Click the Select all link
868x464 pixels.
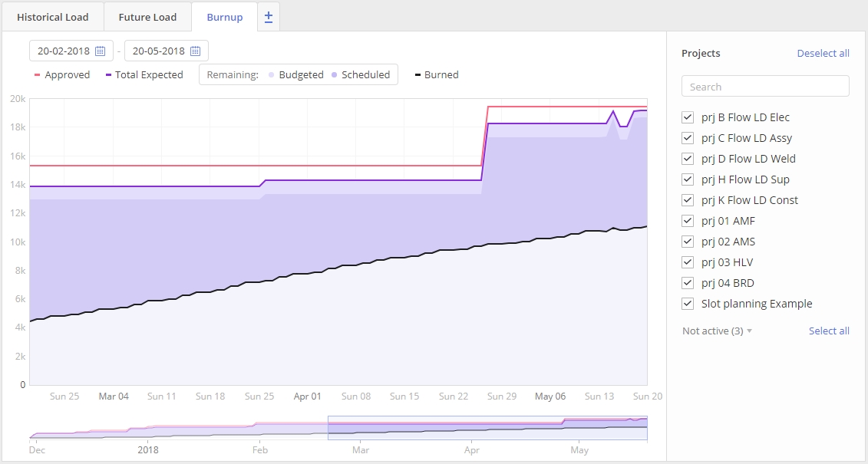(829, 331)
